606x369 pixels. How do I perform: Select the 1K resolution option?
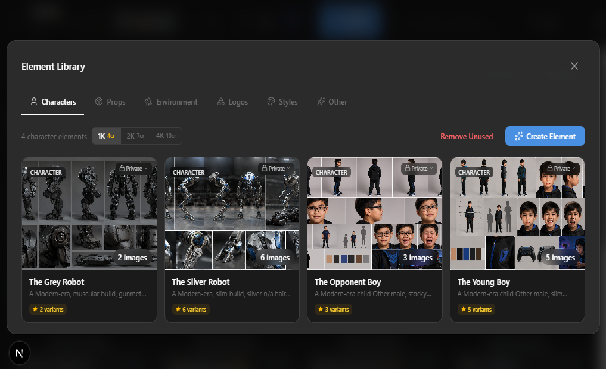coord(106,136)
